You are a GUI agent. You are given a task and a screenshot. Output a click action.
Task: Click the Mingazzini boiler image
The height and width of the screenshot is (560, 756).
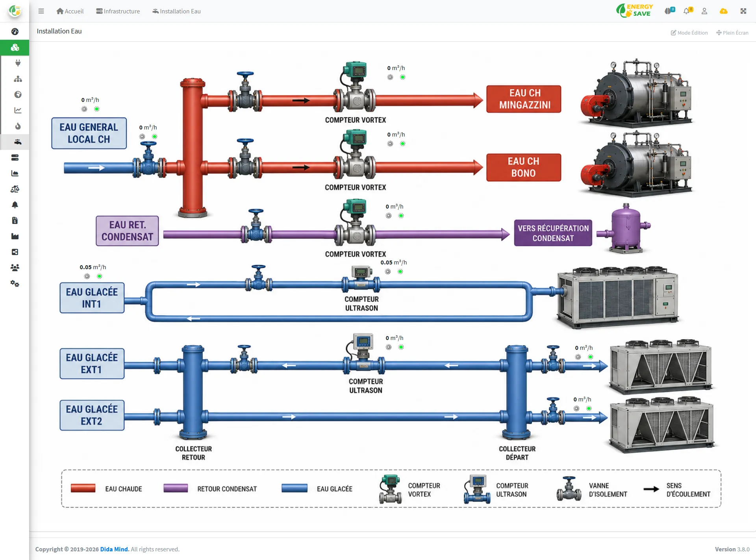[x=636, y=93]
